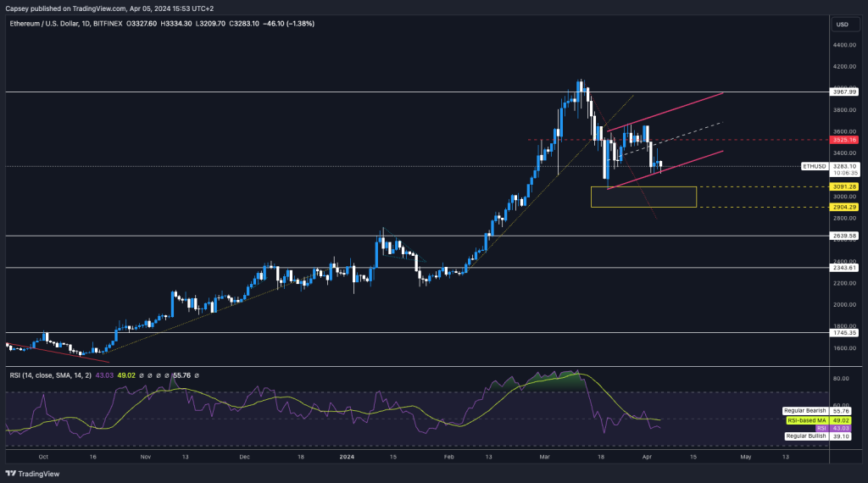Select the yellow 2904.29 price label
Screen dimensions: 868x483
point(845,207)
